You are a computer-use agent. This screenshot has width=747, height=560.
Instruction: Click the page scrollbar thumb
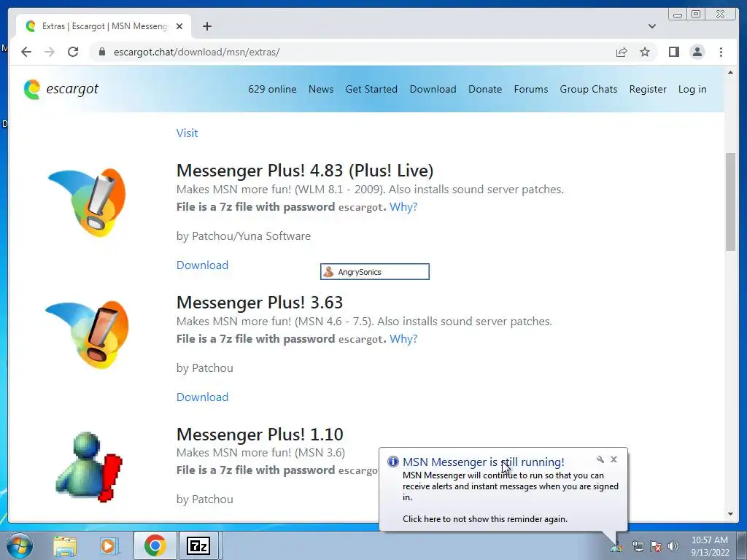coord(730,201)
